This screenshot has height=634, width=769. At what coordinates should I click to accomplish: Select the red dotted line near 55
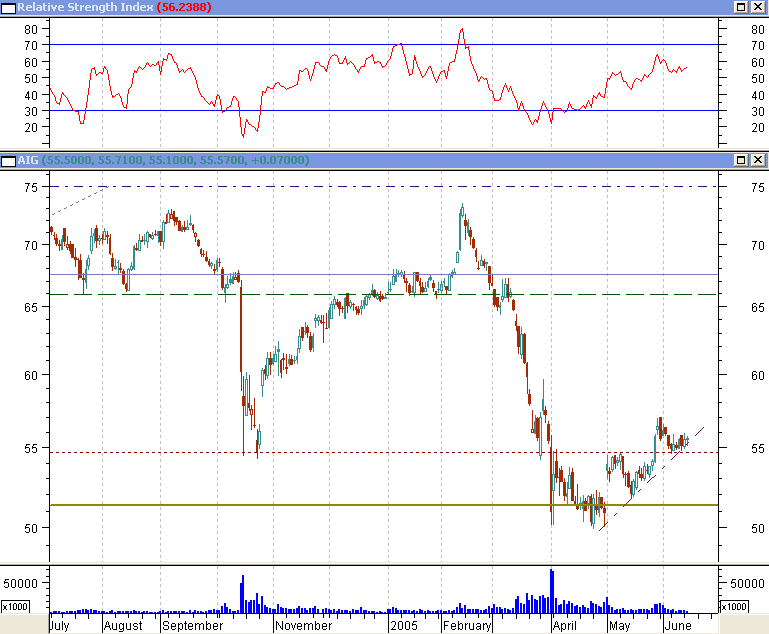384,453
